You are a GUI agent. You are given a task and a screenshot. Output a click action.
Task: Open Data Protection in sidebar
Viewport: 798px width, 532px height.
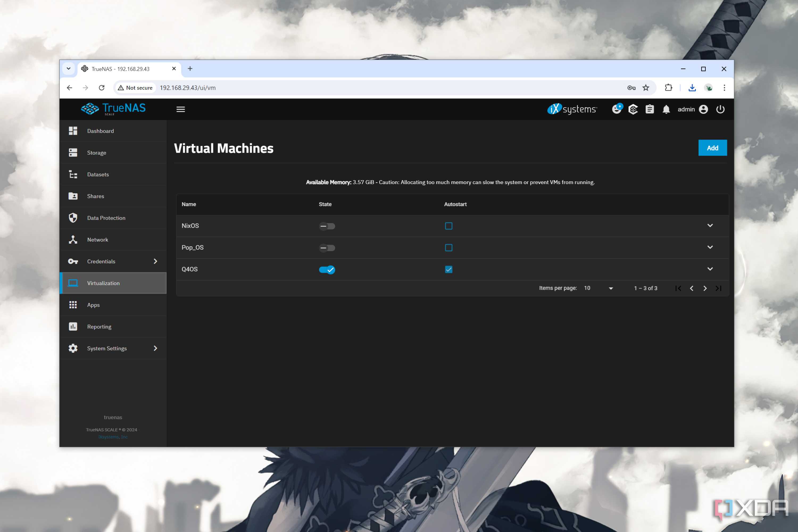point(113,218)
